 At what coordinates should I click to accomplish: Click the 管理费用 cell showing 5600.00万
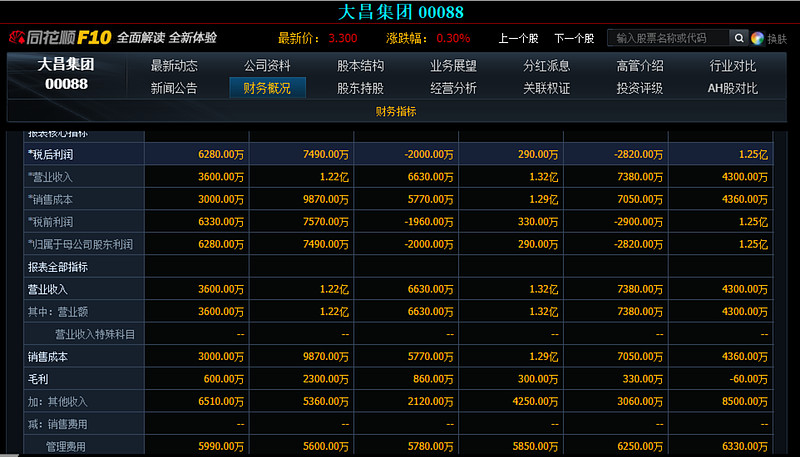click(x=302, y=446)
